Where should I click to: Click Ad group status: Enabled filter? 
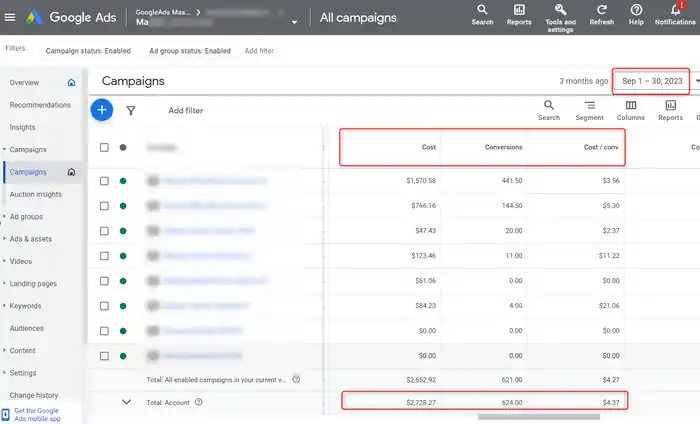[x=190, y=51]
